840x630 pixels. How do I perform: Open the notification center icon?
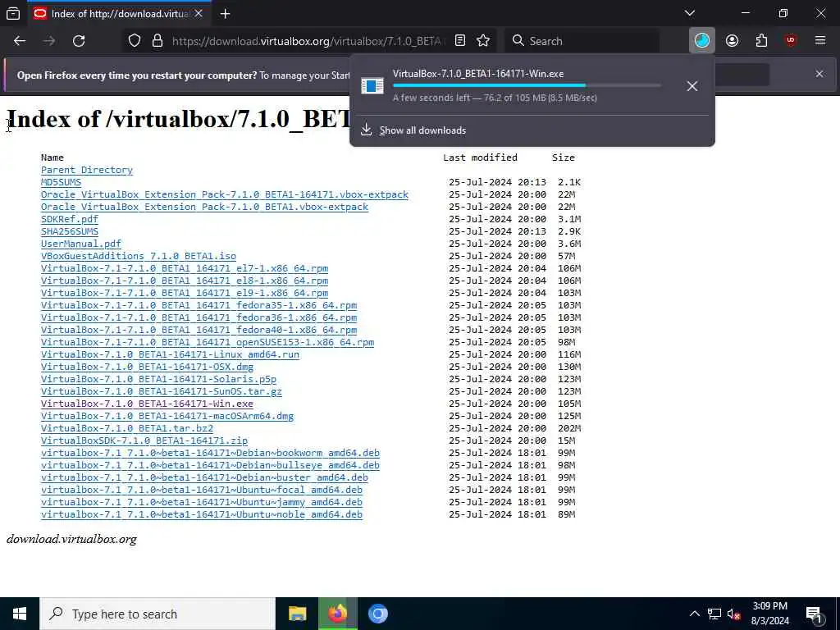(814, 614)
